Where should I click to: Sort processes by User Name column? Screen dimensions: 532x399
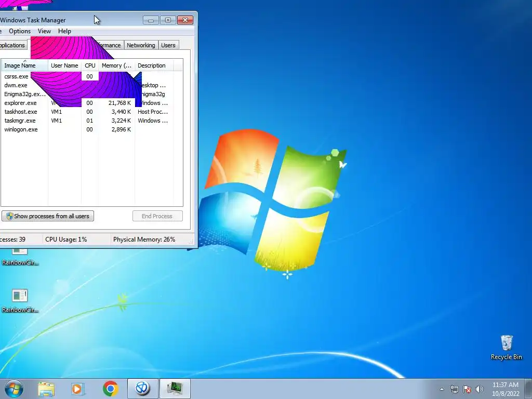click(64, 65)
